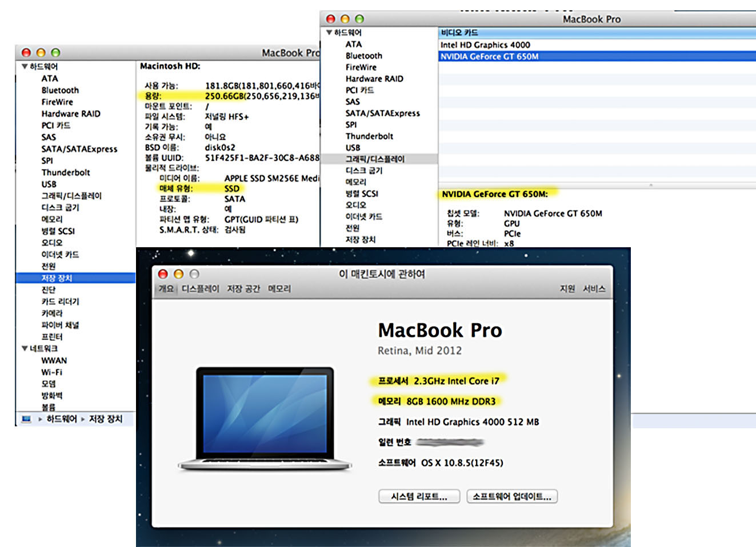The image size is (756, 547).
Task: Select 카메라 in the hardware sidebar
Action: click(52, 313)
